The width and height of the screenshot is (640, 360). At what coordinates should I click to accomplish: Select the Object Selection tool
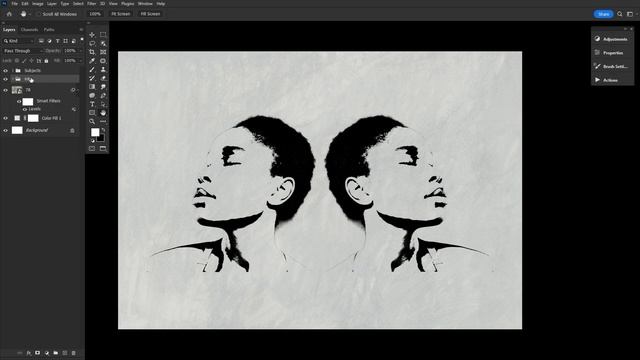point(103,43)
